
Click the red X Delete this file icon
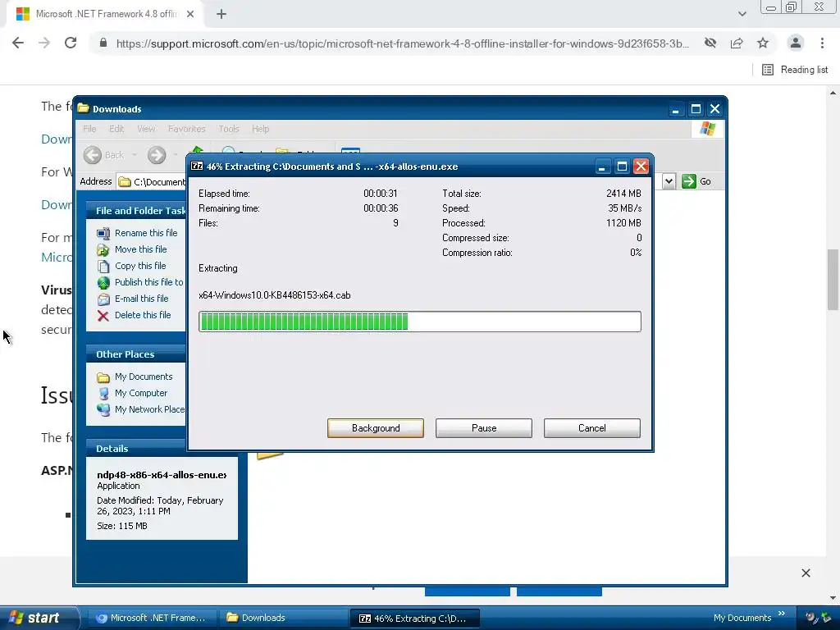click(x=103, y=316)
